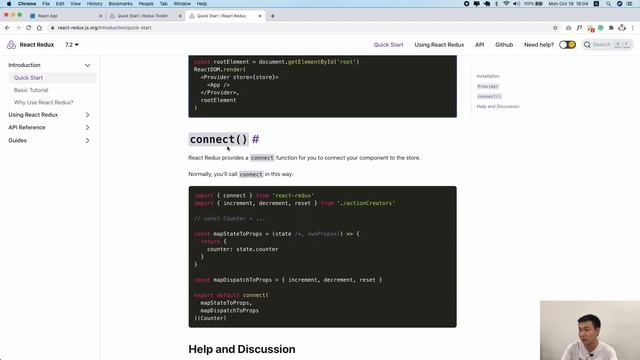Click the lock icon in address bar
The height and width of the screenshot is (360, 640).
[53, 28]
